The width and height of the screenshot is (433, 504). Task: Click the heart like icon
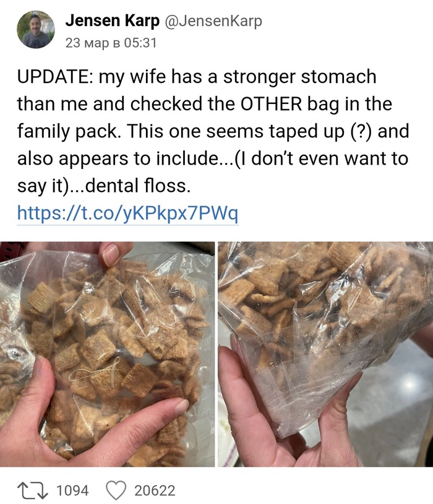pos(116,491)
